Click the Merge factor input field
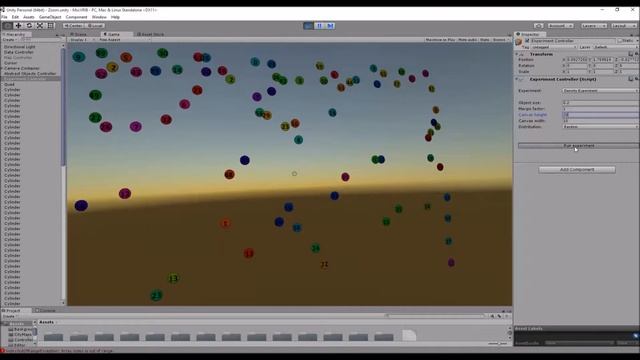This screenshot has height=360, width=640. coord(600,109)
